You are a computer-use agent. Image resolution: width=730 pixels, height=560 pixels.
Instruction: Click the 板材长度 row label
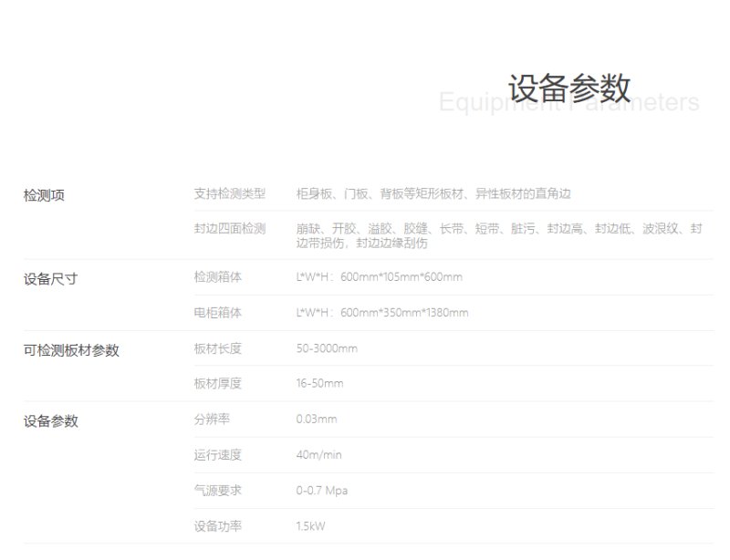pyautogui.click(x=217, y=348)
